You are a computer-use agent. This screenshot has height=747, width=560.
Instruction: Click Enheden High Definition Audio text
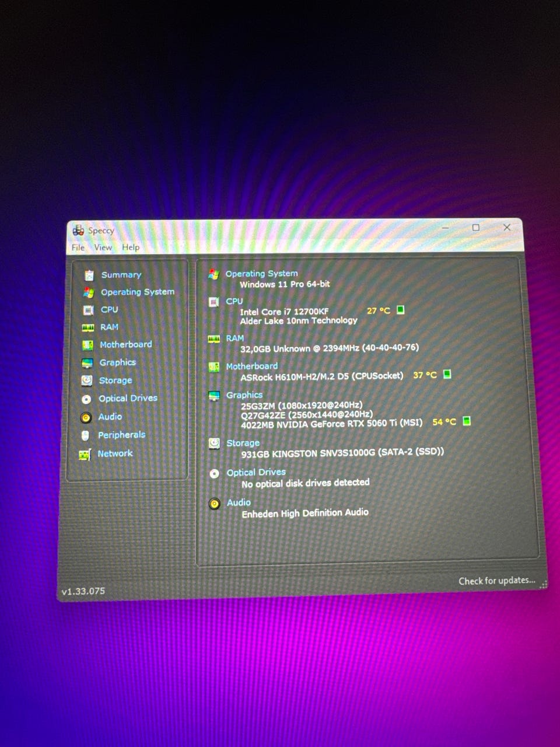tap(305, 513)
